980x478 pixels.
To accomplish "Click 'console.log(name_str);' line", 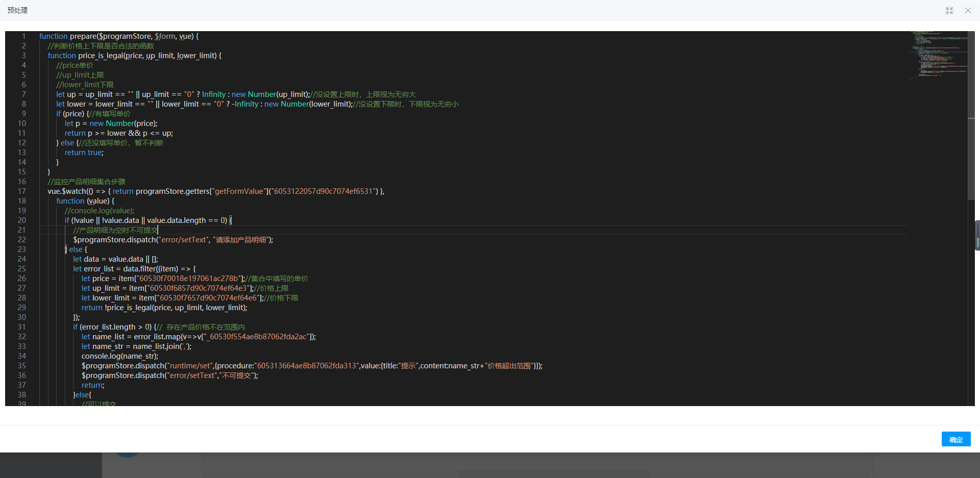I will 120,356.
